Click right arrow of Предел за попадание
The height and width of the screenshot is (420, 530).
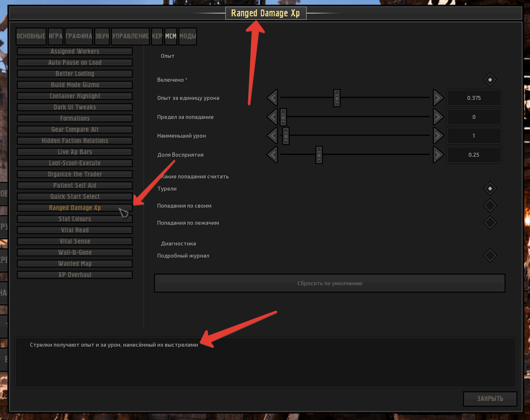click(x=438, y=117)
